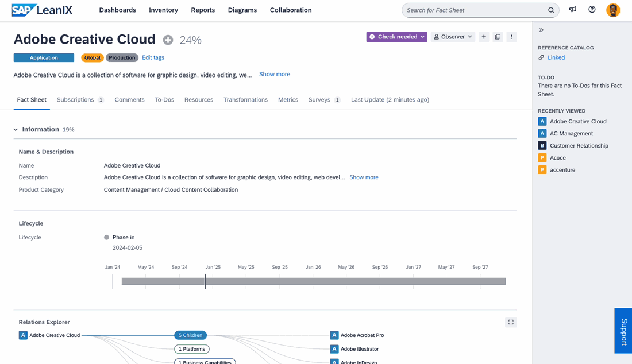Image resolution: width=632 pixels, height=364 pixels.
Task: Switch to the Subscriptions tab
Action: tap(80, 100)
